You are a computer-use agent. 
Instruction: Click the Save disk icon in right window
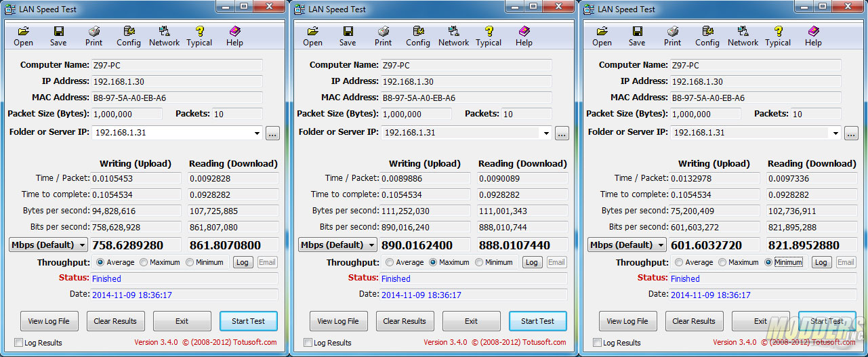pos(637,31)
